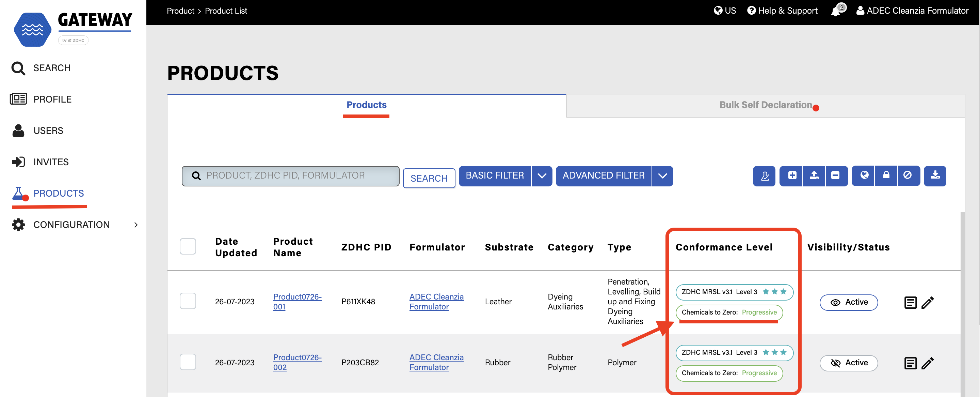Open PROFILE in the sidebar menu
The height and width of the screenshot is (397, 980).
click(x=52, y=100)
